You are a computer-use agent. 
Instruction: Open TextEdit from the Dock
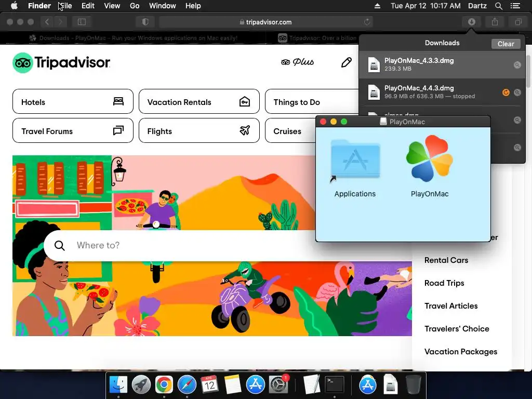tap(312, 385)
